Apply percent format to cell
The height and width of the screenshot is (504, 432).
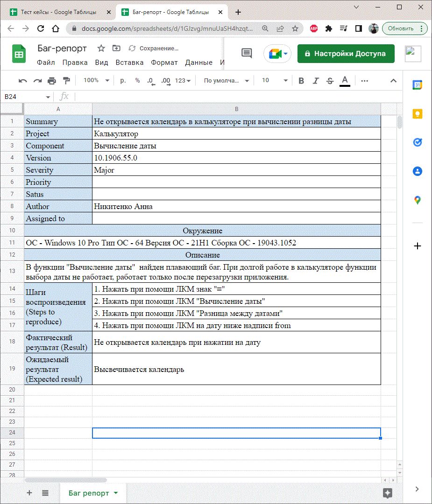tap(137, 80)
